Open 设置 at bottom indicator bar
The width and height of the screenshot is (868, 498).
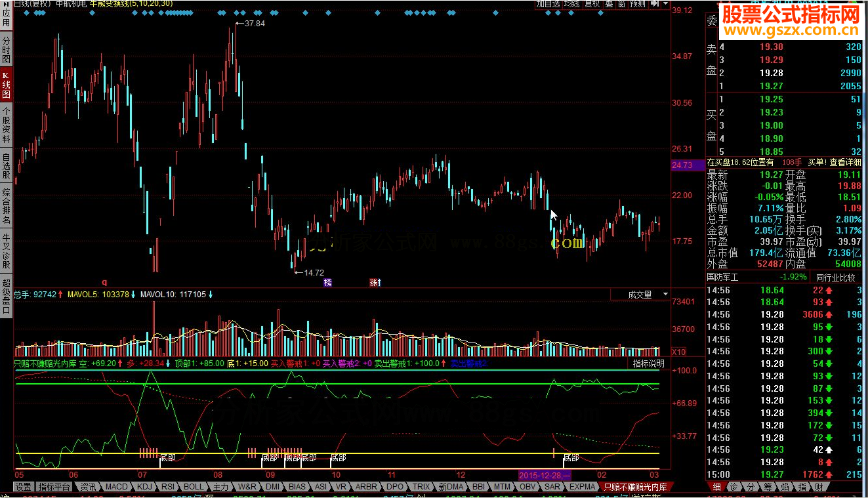(x=24, y=487)
